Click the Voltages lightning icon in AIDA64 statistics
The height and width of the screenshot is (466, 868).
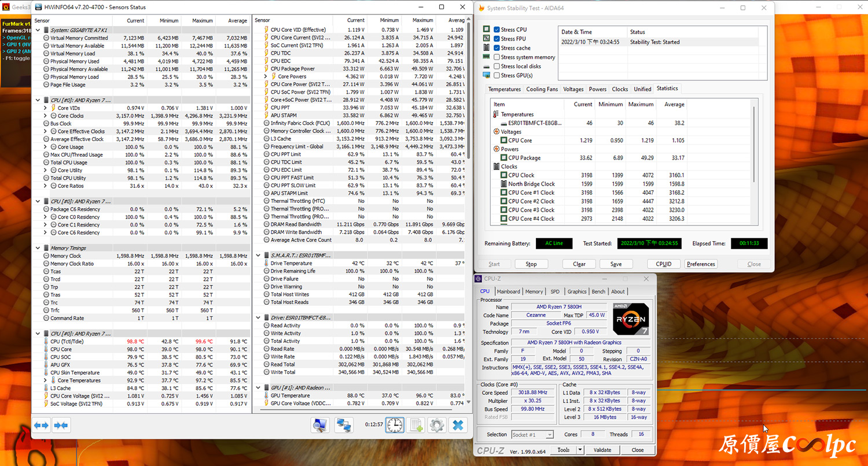(496, 132)
